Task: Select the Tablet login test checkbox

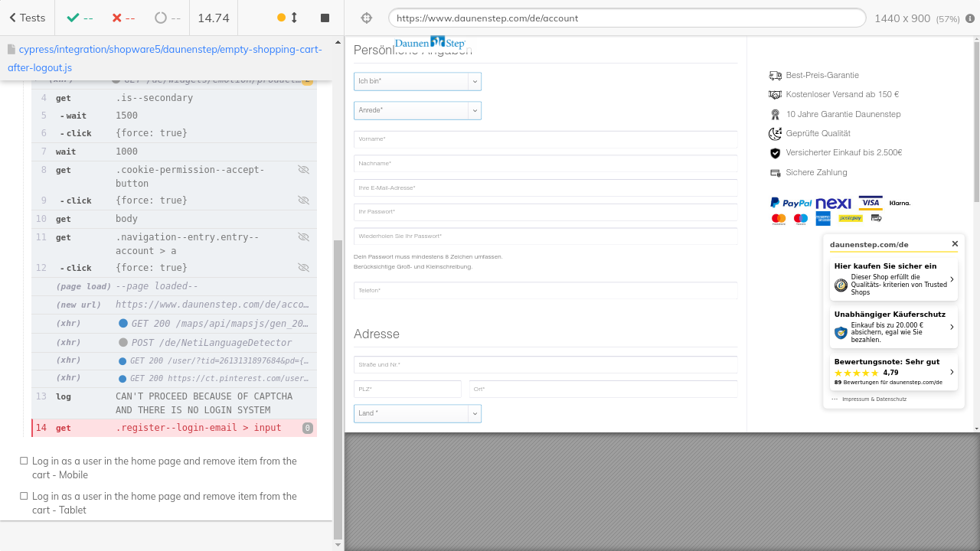Action: pyautogui.click(x=24, y=497)
